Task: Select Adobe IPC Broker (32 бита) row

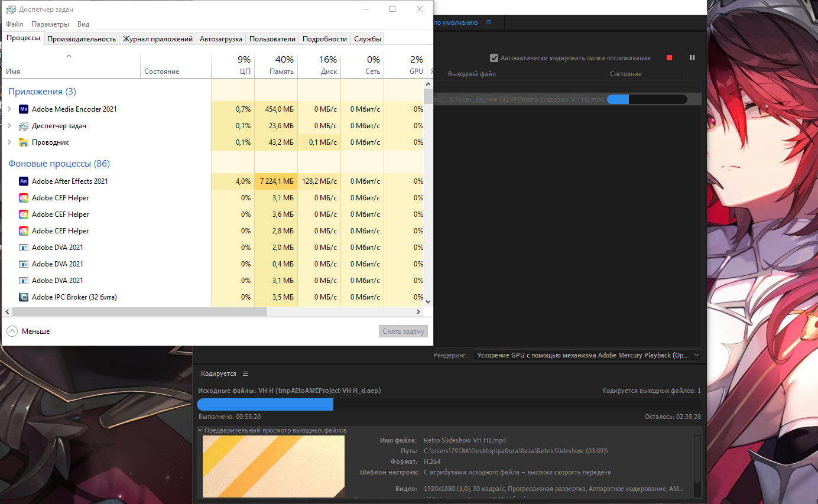Action: (213, 297)
